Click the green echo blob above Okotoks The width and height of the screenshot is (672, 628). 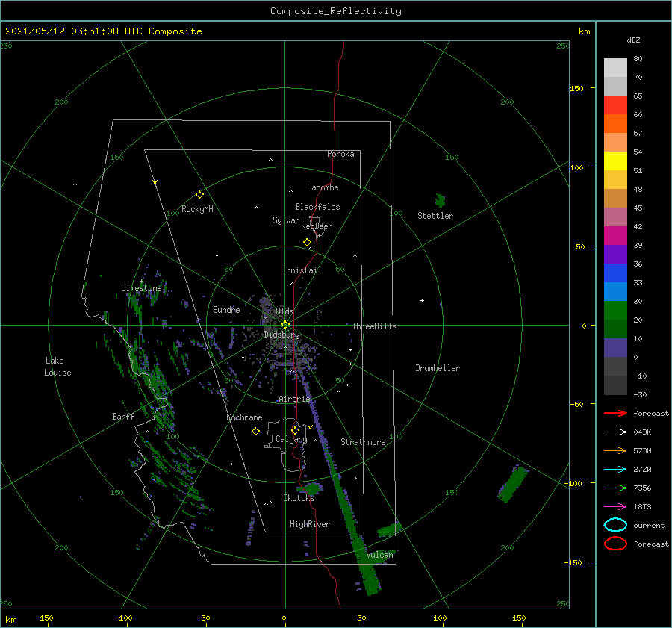click(309, 488)
